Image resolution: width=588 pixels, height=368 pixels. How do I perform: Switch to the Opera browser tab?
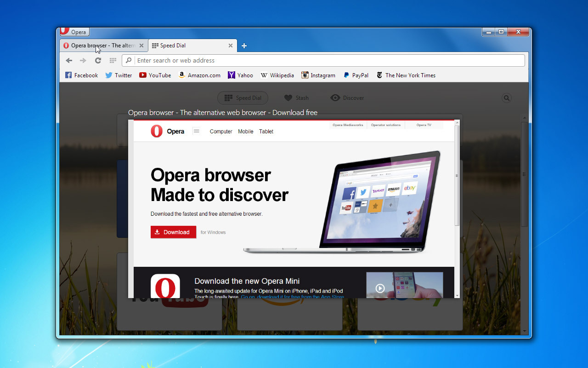(x=102, y=46)
